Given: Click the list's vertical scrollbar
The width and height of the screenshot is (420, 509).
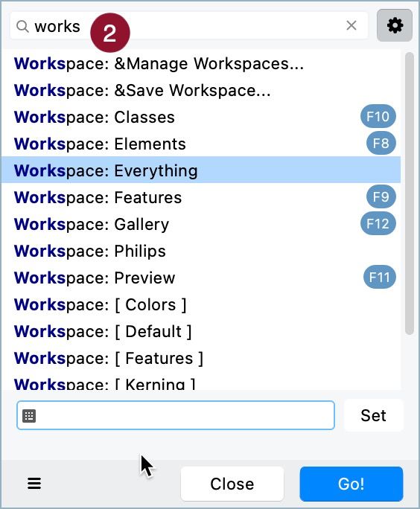Looking at the screenshot, I should coord(410,193).
